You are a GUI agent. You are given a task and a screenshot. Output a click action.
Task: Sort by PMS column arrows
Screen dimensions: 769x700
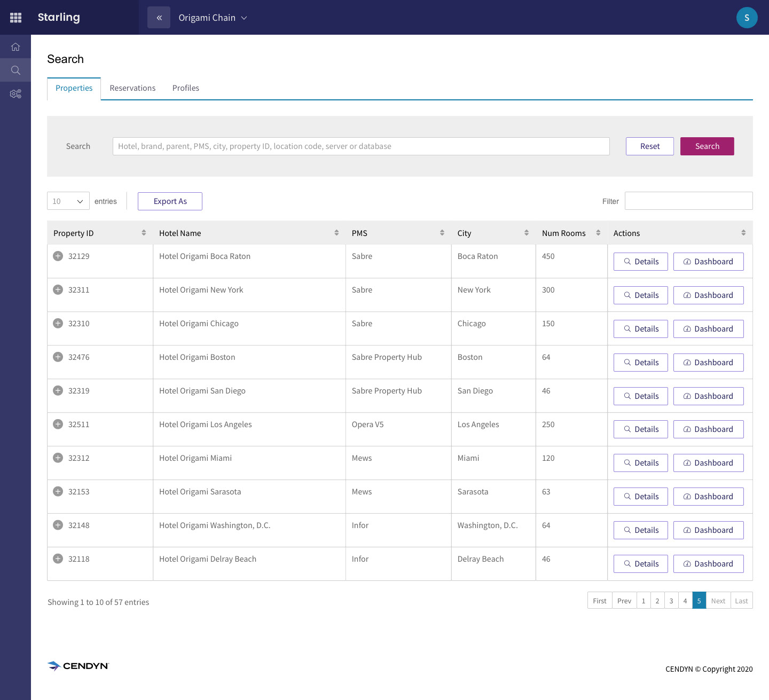(x=442, y=233)
